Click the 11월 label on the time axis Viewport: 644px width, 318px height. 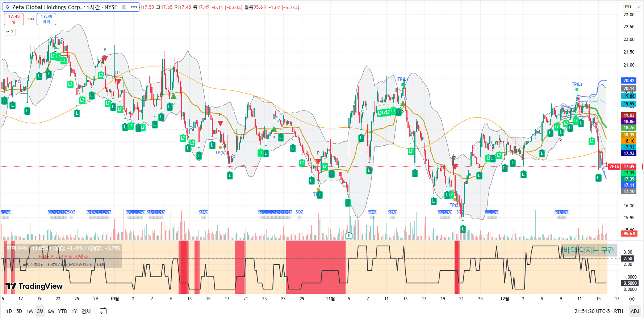click(x=330, y=299)
